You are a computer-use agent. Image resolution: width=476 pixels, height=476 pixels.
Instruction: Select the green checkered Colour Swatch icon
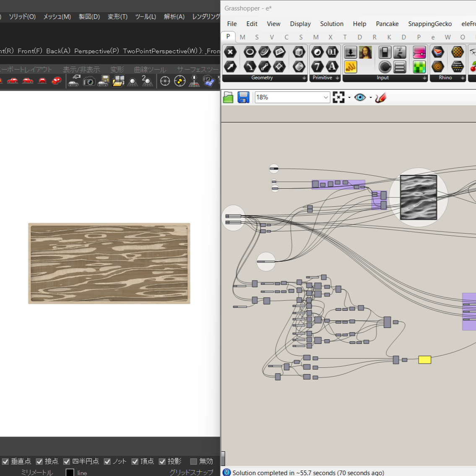pos(419,67)
